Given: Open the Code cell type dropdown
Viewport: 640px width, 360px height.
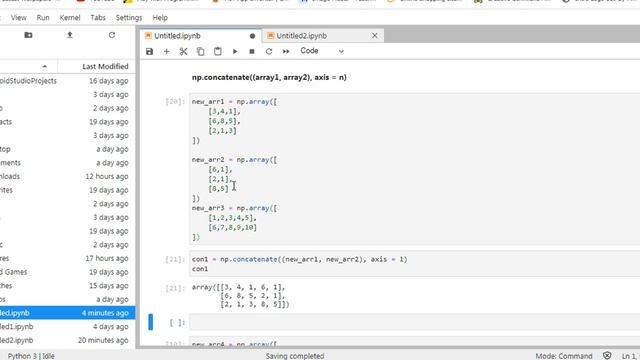Looking at the screenshot, I should click(322, 51).
